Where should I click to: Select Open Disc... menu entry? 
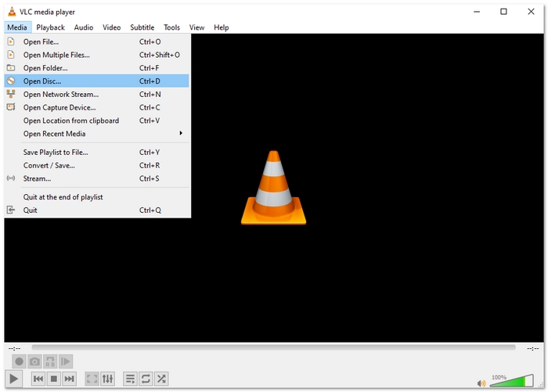pyautogui.click(x=97, y=81)
